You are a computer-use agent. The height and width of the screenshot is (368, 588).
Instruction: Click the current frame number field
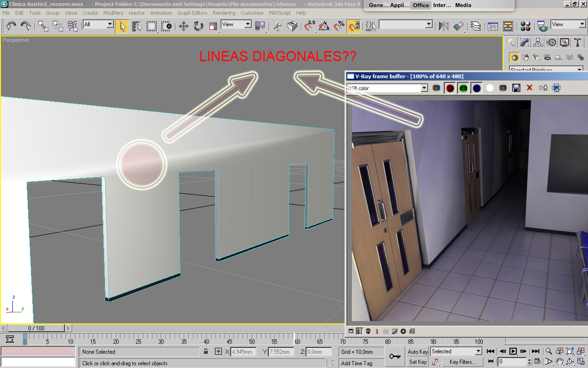tap(513, 362)
